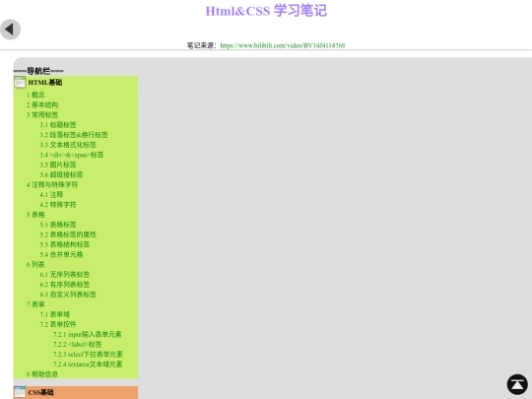
Task: Go to 1 概念
Action: [35, 95]
